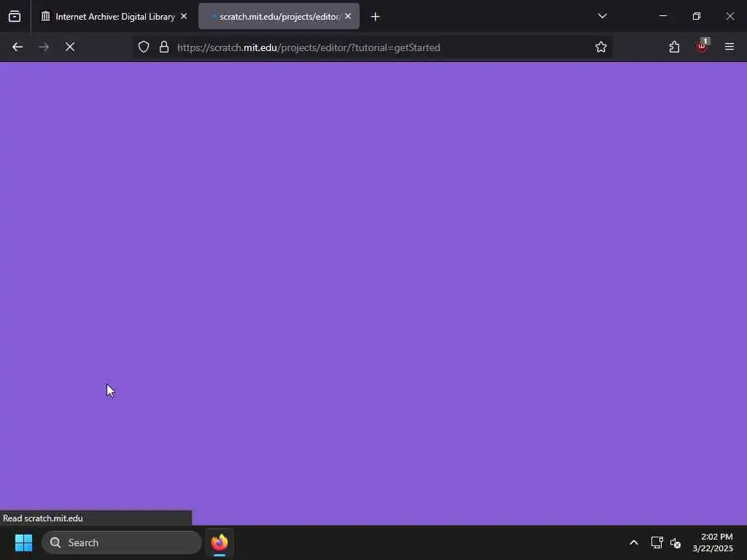Open a new tab with plus button
The width and height of the screenshot is (747, 560).
pos(375,17)
